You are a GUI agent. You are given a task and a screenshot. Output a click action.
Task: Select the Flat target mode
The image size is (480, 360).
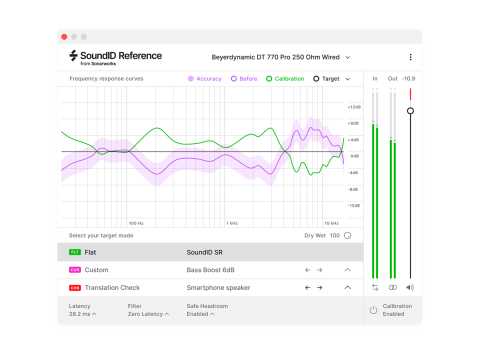pyautogui.click(x=210, y=252)
